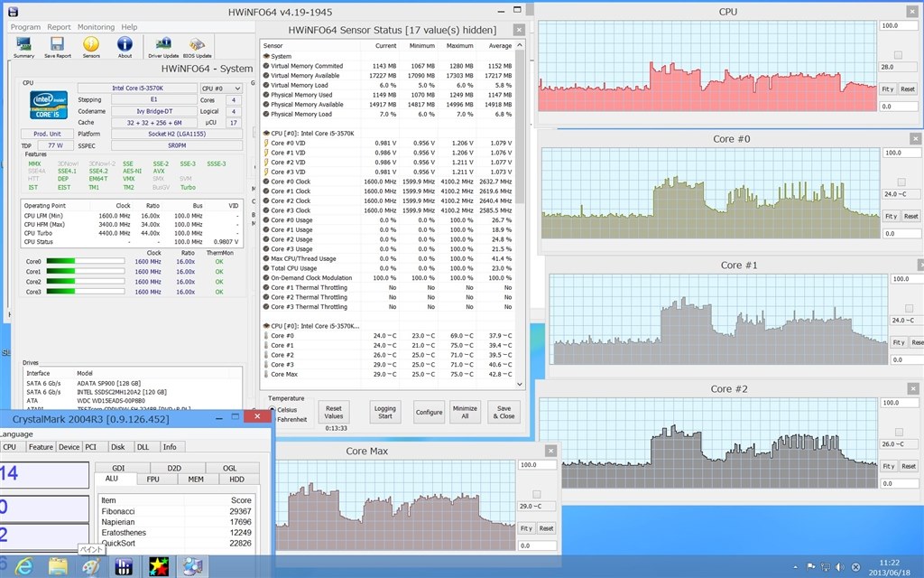Open the Summary toolbar icon
This screenshot has width=924, height=578.
[x=23, y=47]
